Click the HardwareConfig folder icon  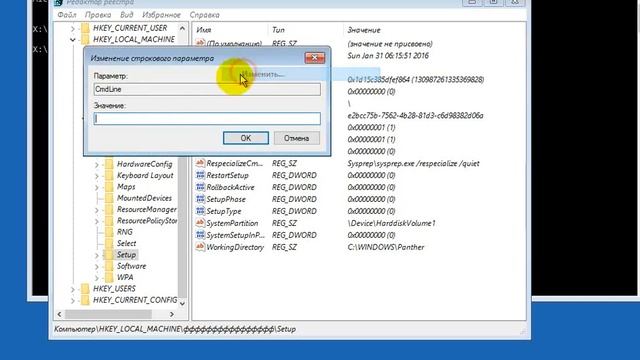[109, 164]
